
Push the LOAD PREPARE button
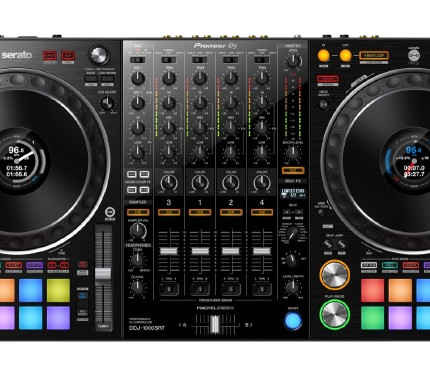107,79
